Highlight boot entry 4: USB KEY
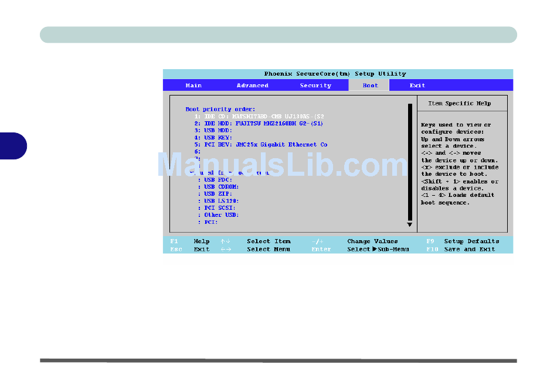 pyautogui.click(x=213, y=138)
